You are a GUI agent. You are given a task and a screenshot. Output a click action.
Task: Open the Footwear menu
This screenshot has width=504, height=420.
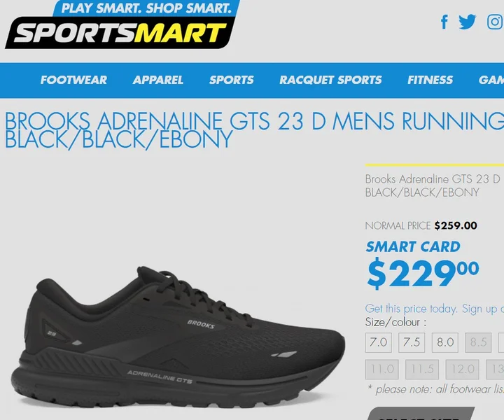coord(73,80)
